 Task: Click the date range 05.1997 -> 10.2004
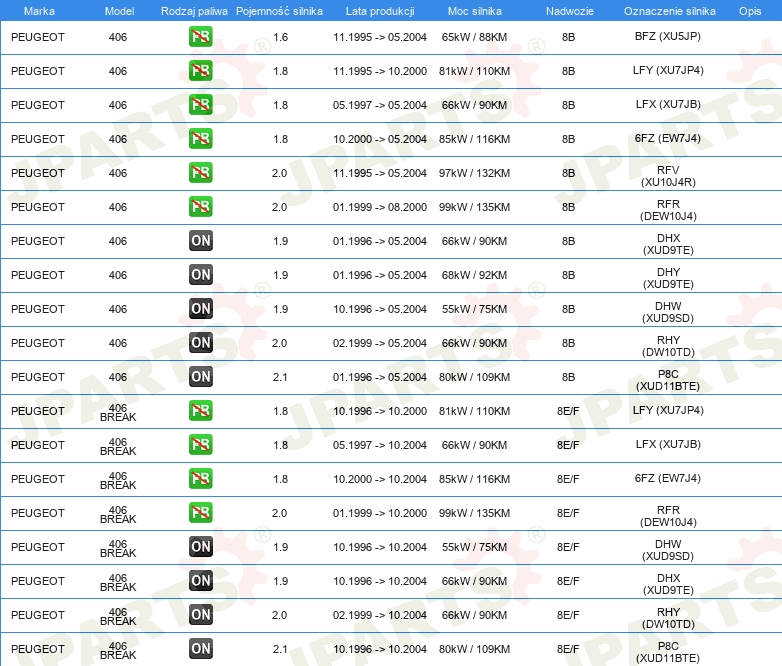pyautogui.click(x=380, y=445)
